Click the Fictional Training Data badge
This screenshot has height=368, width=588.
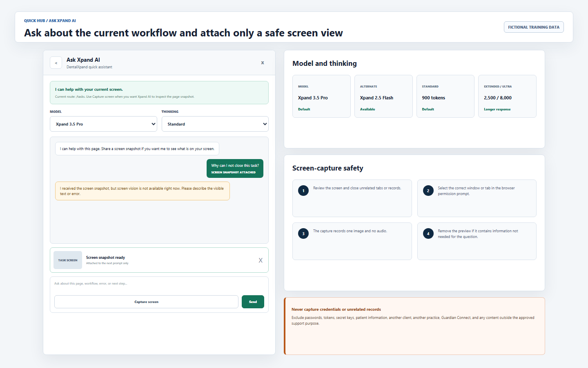coord(534,27)
